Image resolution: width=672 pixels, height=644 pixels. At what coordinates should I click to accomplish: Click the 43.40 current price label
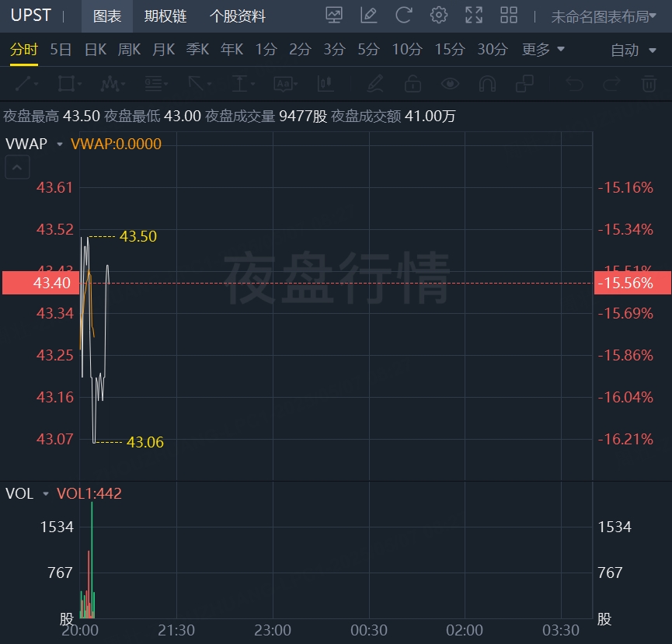pyautogui.click(x=40, y=283)
